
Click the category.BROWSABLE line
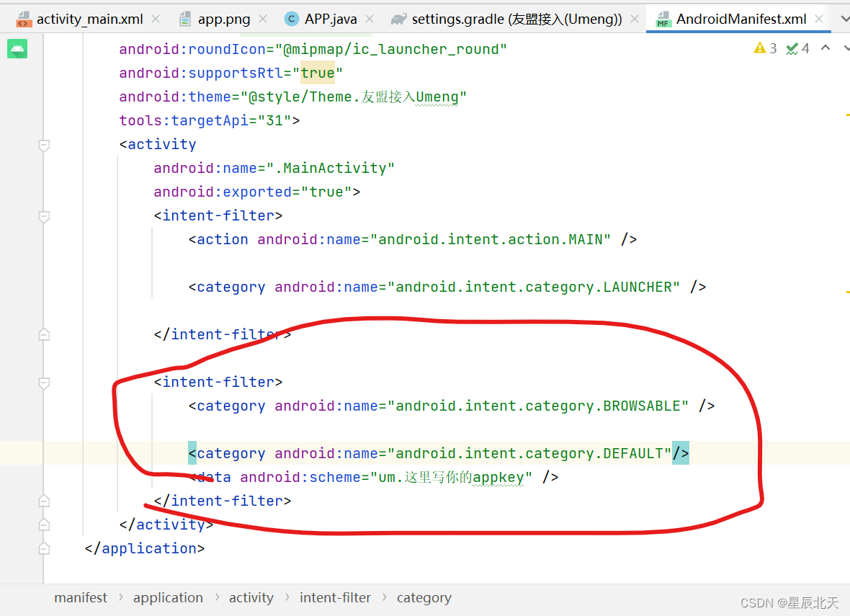pyautogui.click(x=452, y=406)
